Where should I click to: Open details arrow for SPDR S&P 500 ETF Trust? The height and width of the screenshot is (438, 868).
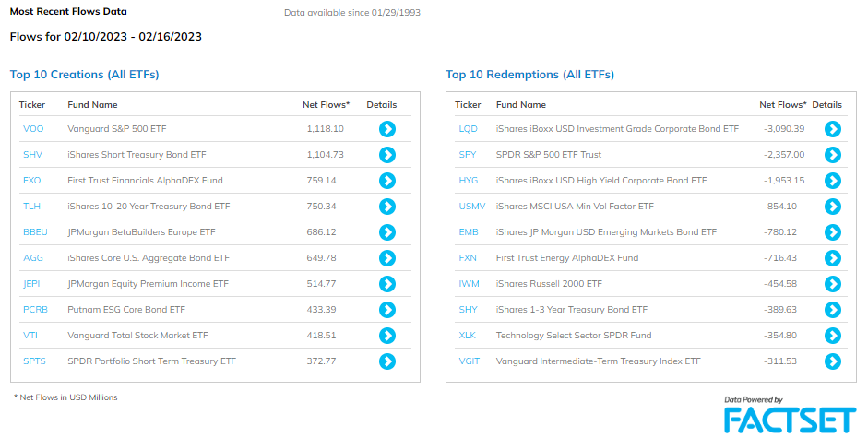[833, 155]
